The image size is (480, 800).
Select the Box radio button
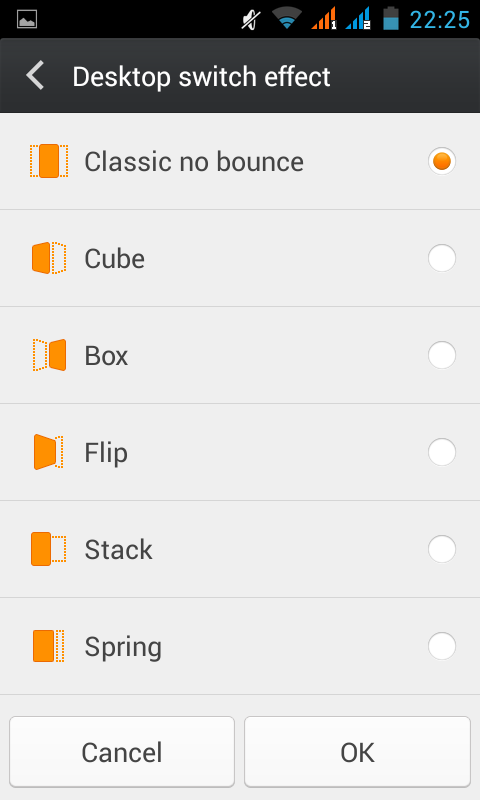(x=442, y=355)
